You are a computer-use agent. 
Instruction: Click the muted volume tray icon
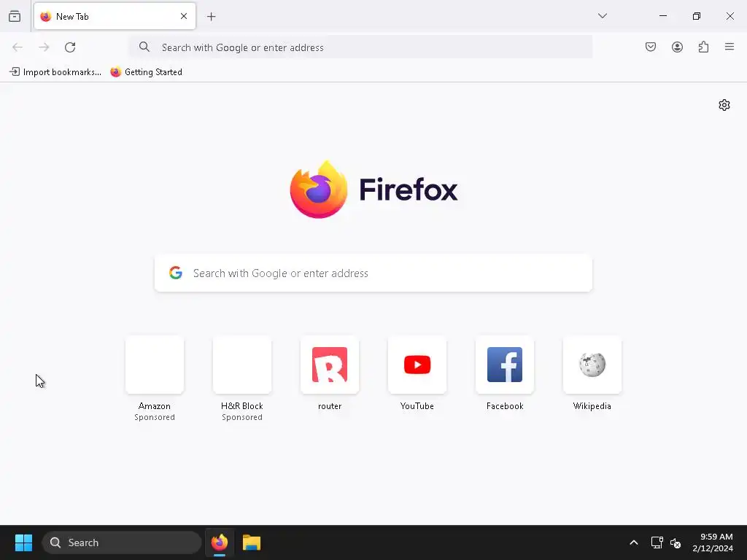[x=676, y=542]
